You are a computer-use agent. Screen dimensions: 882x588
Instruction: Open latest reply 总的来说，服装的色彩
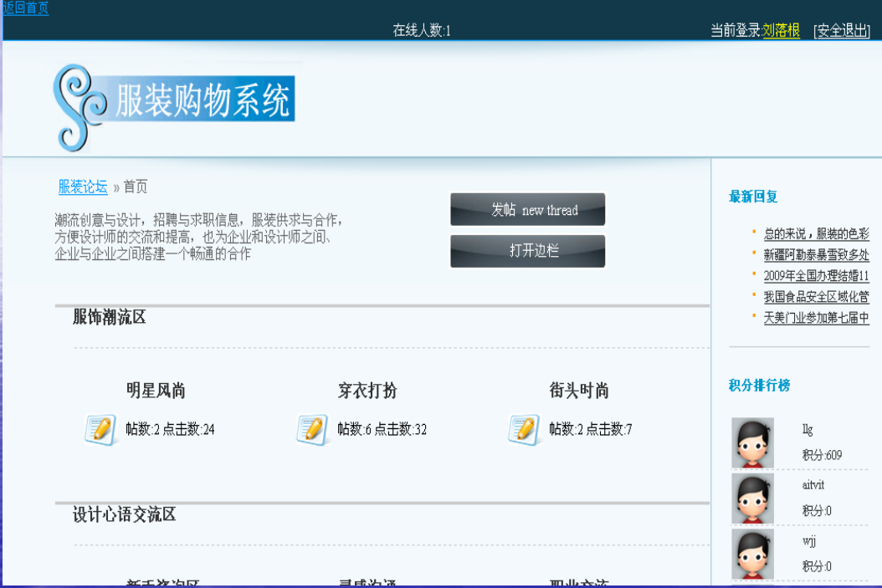point(816,233)
